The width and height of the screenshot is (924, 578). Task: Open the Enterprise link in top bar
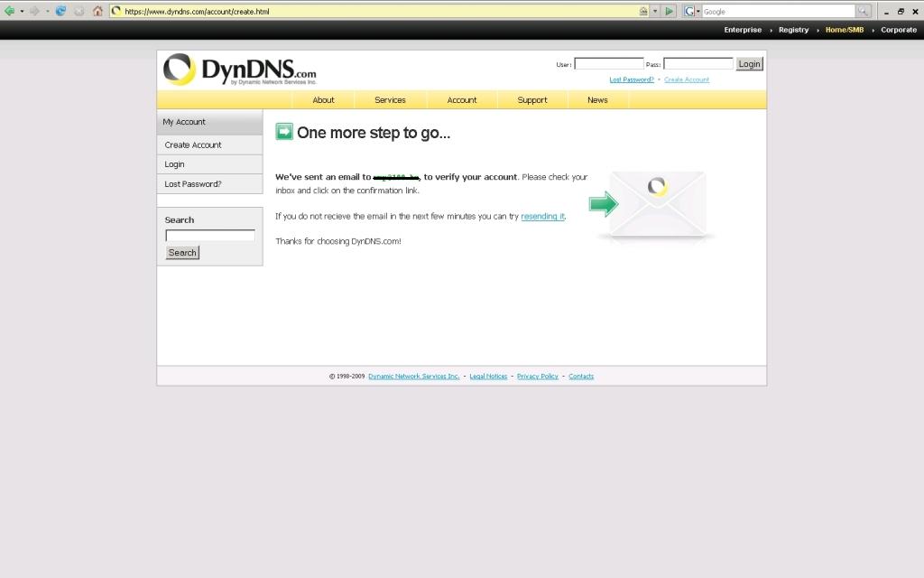(743, 30)
